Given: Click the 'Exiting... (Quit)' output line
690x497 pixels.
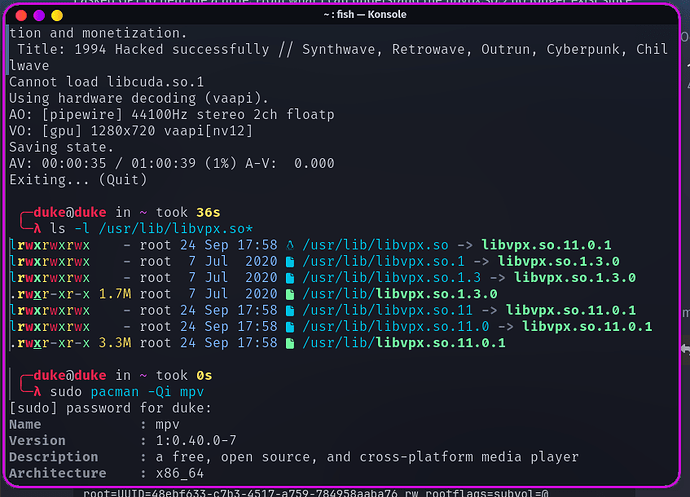Looking at the screenshot, I should point(78,180).
